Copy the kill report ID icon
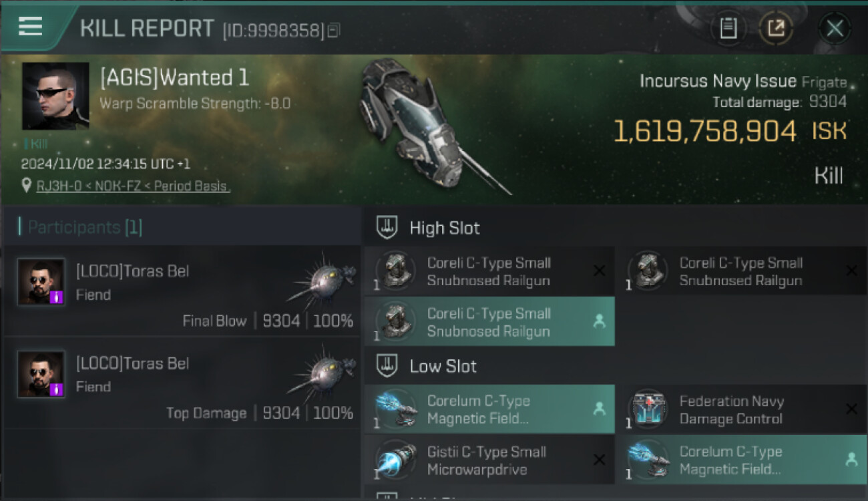The height and width of the screenshot is (501, 868). point(334,30)
